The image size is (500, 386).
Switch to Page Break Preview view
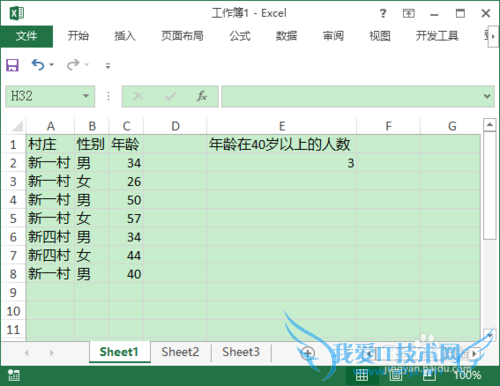[429, 375]
